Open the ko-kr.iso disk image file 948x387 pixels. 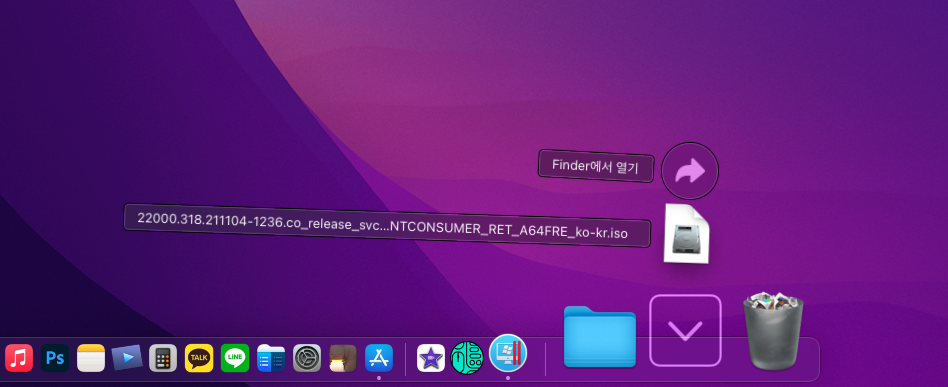pyautogui.click(x=686, y=233)
